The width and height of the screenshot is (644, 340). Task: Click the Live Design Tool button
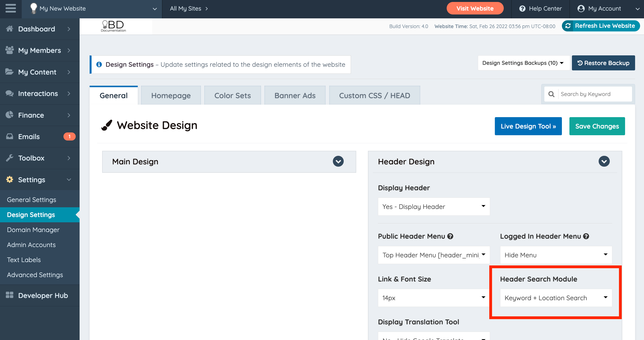click(528, 126)
